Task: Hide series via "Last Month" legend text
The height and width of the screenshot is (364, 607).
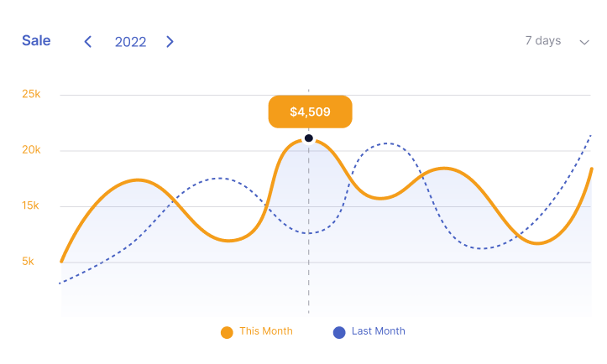Action: [x=379, y=331]
